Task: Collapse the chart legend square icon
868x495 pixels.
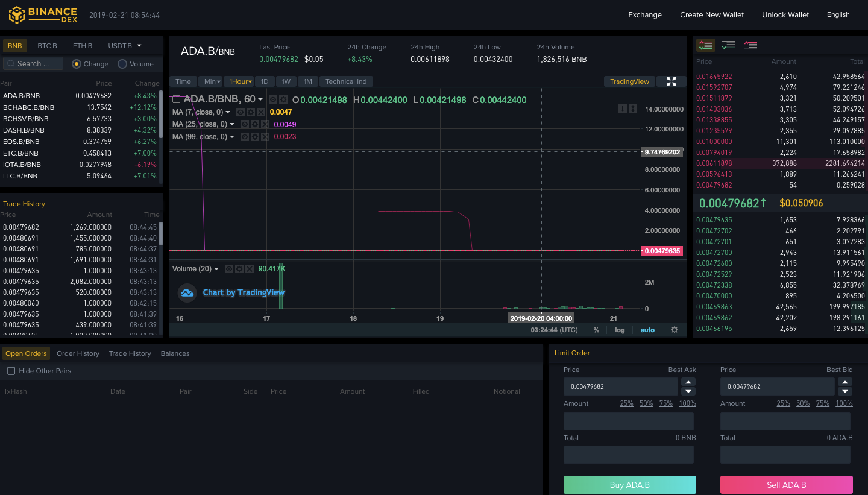Action: [176, 99]
